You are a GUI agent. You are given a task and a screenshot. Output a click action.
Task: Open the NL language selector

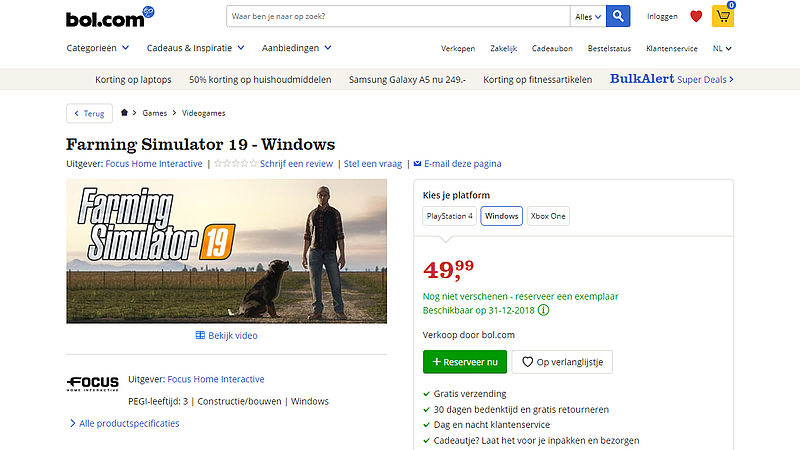(x=722, y=48)
